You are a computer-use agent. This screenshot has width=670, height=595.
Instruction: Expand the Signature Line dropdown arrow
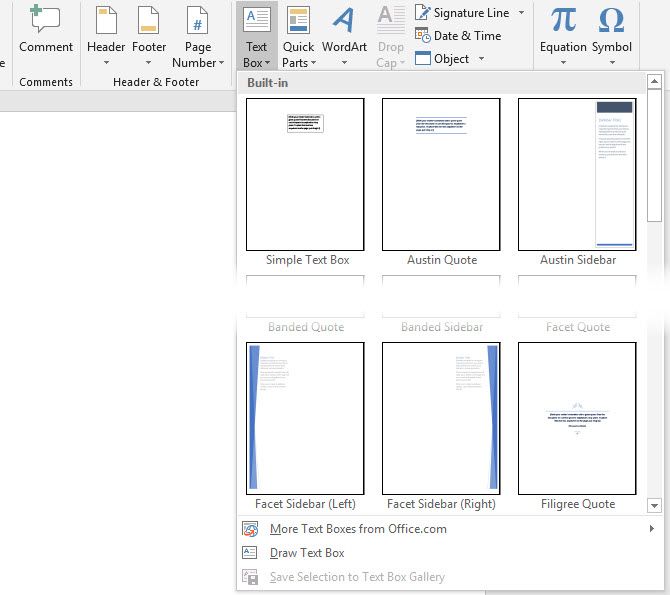[x=521, y=13]
